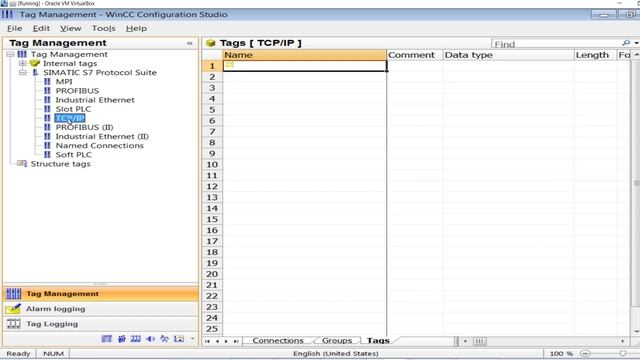Click the Name cell in row 1
Image resolution: width=640 pixels, height=360 pixels.
tap(304, 66)
